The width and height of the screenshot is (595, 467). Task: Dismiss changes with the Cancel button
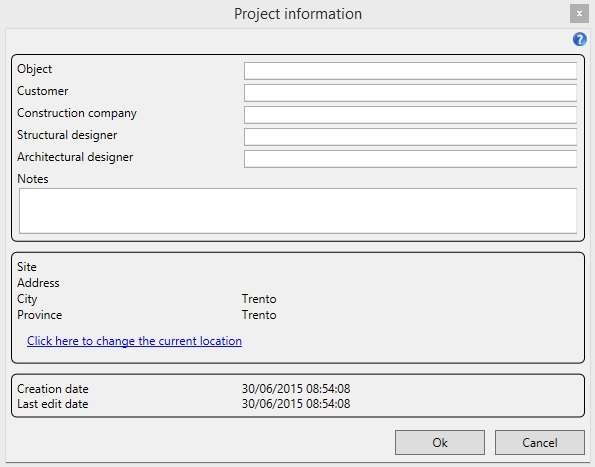540,442
